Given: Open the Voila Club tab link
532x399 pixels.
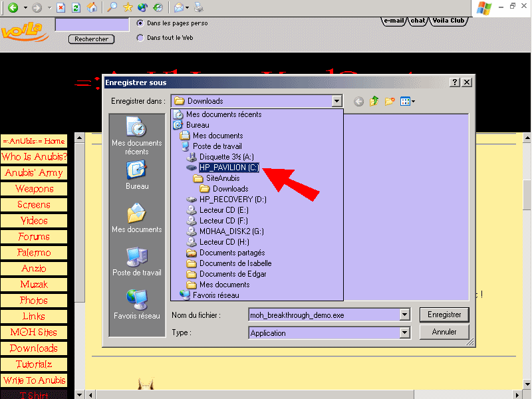Looking at the screenshot, I should [448, 21].
